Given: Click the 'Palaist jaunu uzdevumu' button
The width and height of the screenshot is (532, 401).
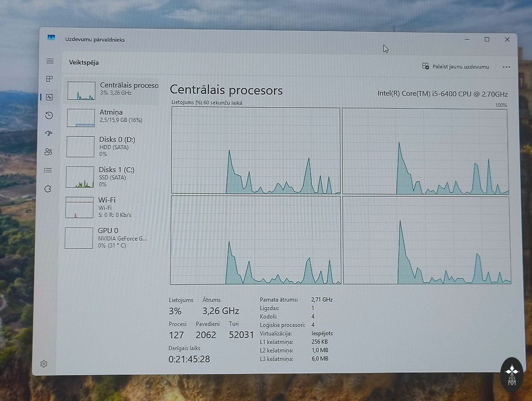Looking at the screenshot, I should [455, 67].
